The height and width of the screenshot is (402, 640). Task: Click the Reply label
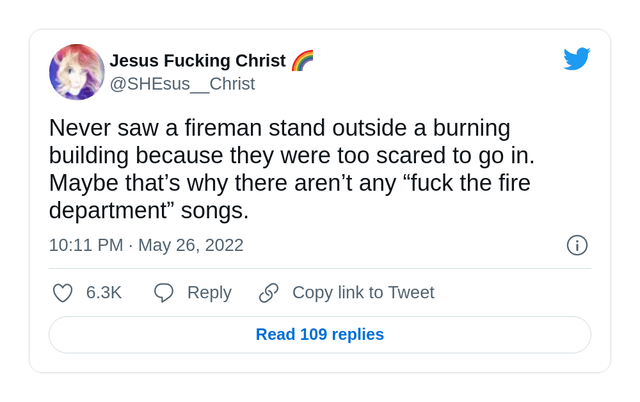209,293
